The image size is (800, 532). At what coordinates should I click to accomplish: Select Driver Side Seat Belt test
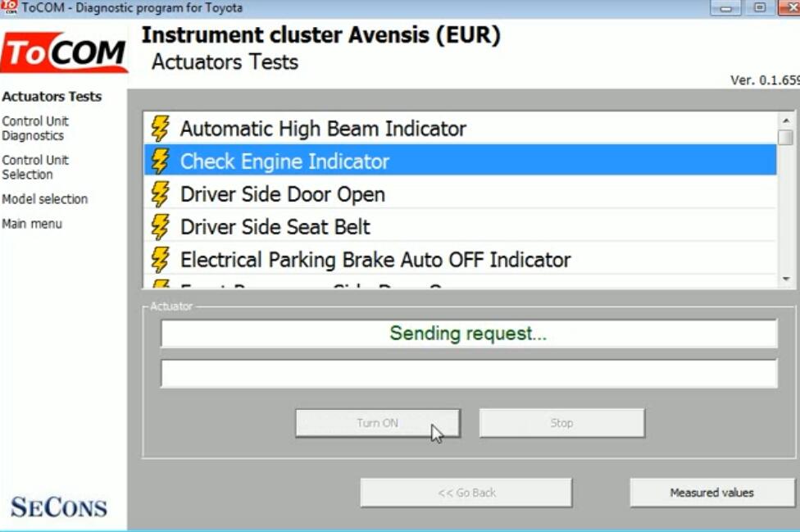(460, 227)
